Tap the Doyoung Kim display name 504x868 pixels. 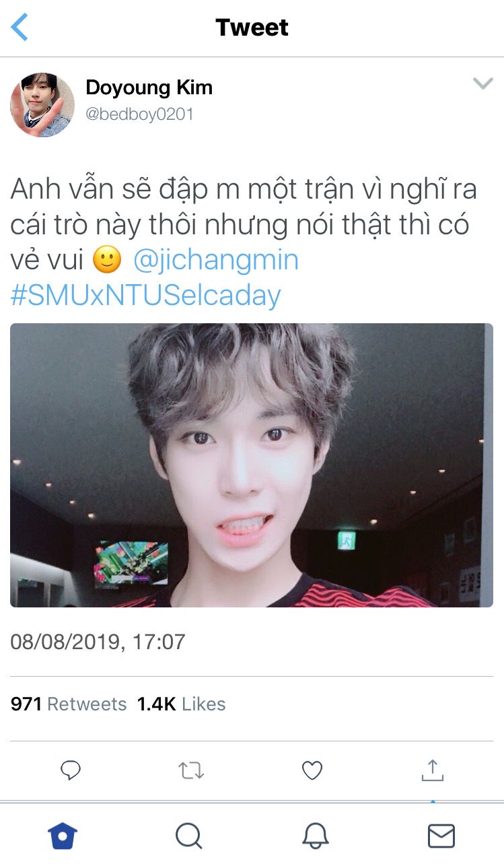(x=149, y=88)
